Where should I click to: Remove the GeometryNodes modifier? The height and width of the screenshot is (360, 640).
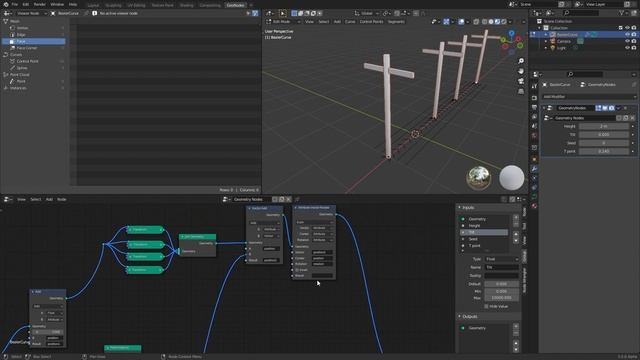click(x=625, y=108)
